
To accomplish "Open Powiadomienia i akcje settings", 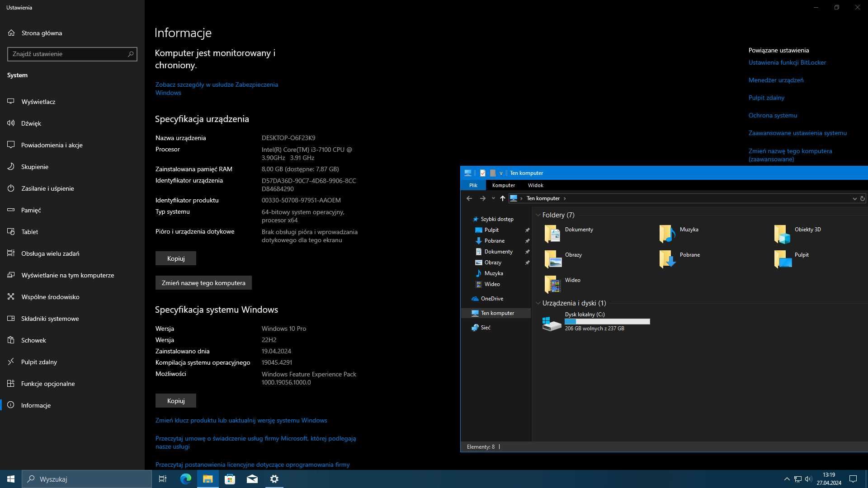I will tap(72, 145).
